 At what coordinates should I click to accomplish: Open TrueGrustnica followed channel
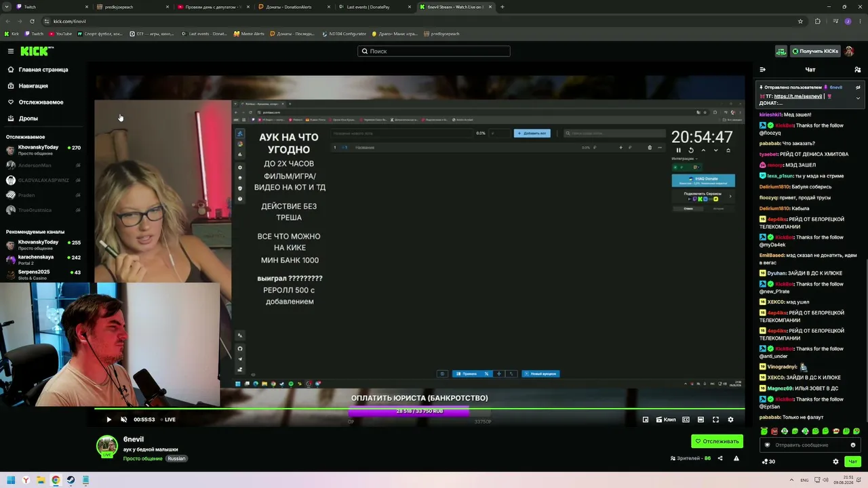pyautogui.click(x=43, y=210)
